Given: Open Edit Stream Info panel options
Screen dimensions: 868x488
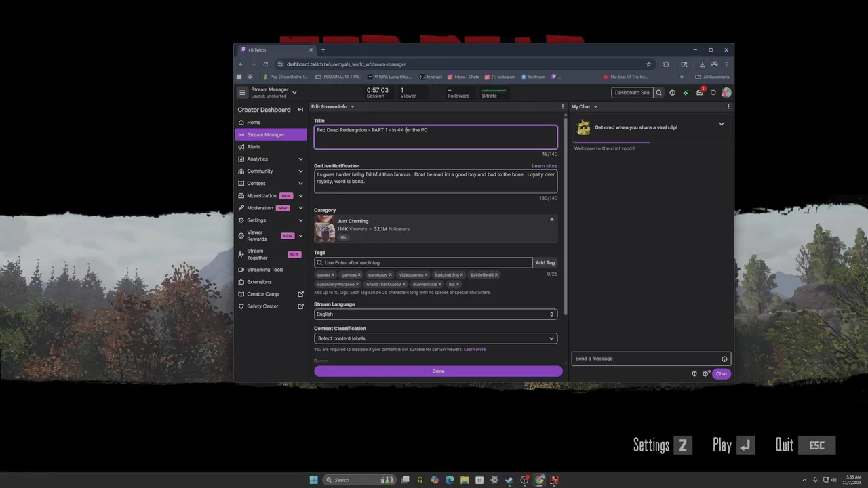Looking at the screenshot, I should [562, 106].
